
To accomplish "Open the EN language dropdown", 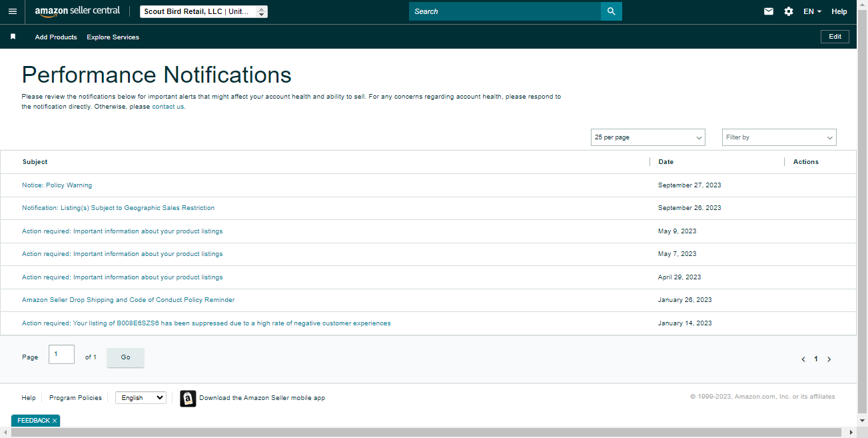I will (812, 11).
